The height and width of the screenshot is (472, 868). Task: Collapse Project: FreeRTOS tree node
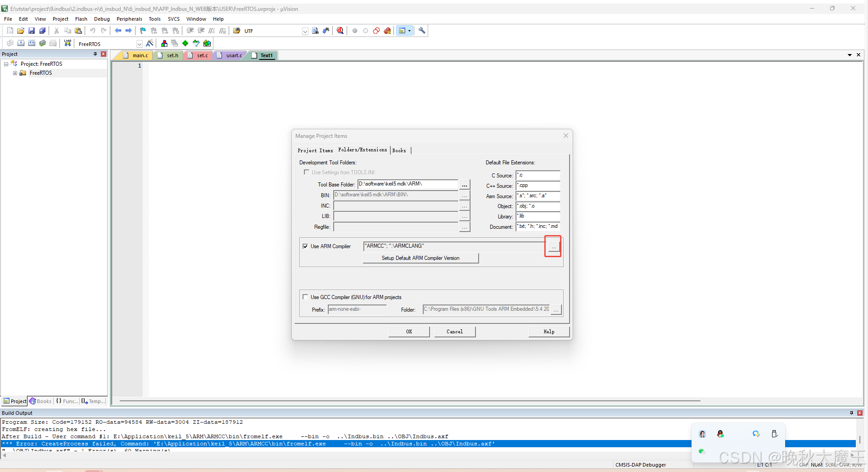point(6,64)
